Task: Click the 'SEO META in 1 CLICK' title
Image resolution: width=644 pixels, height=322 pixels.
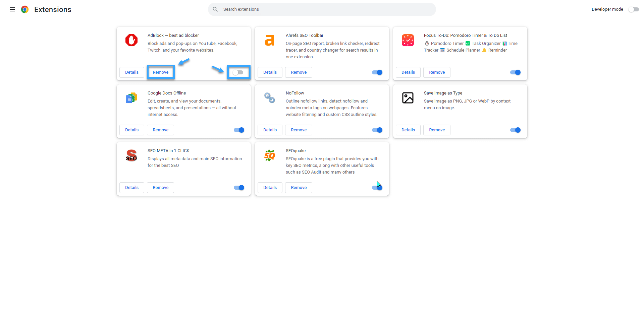Action: [168, 151]
